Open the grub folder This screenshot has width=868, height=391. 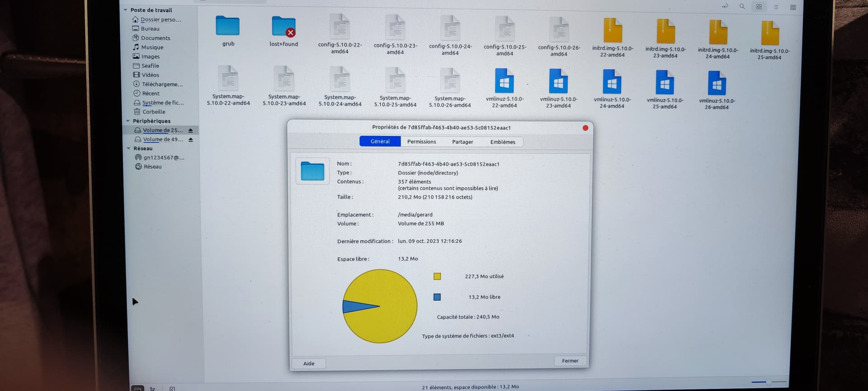click(228, 31)
